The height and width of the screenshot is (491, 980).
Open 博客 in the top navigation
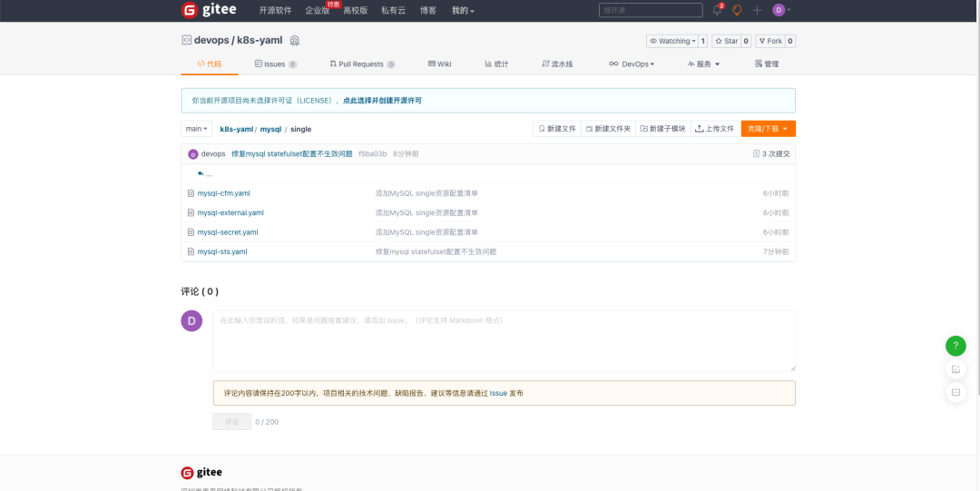tap(428, 11)
